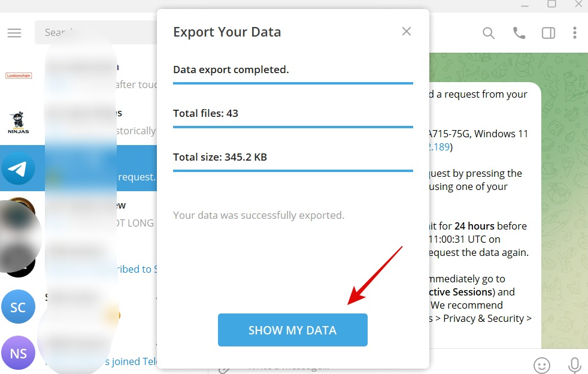The image size is (588, 374).
Task: Open the three-dot more options menu
Action: (574, 33)
